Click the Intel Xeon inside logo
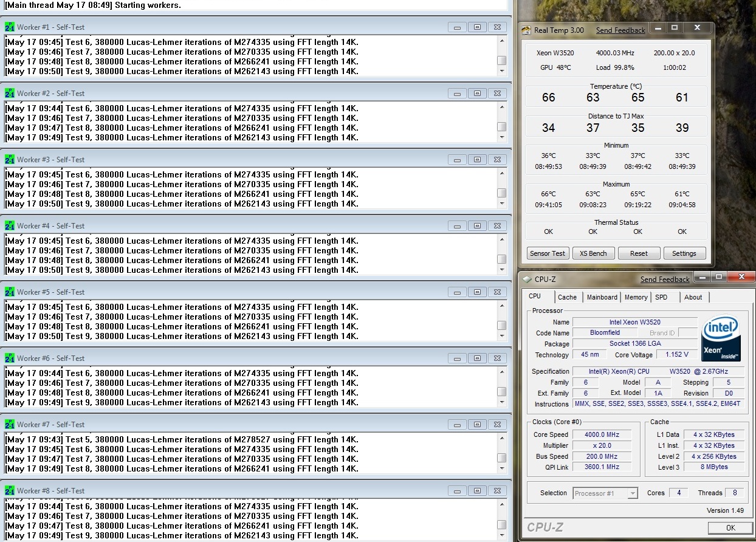Image resolution: width=756 pixels, height=542 pixels. [x=721, y=339]
